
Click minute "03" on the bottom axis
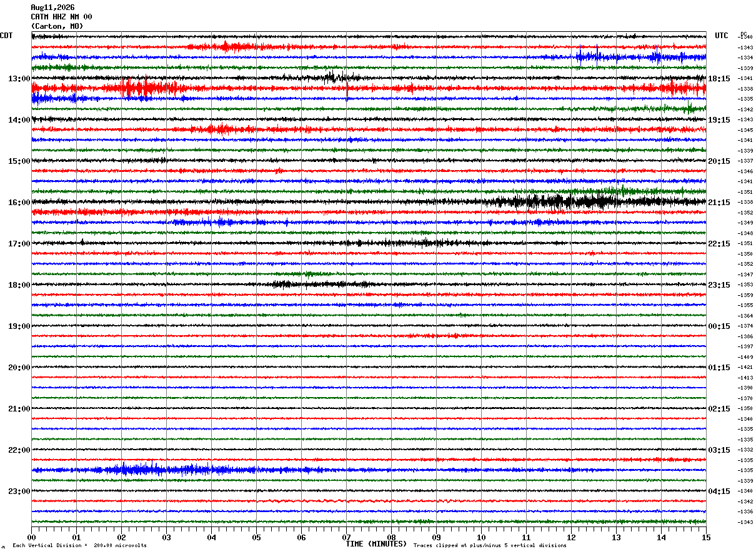166,537
